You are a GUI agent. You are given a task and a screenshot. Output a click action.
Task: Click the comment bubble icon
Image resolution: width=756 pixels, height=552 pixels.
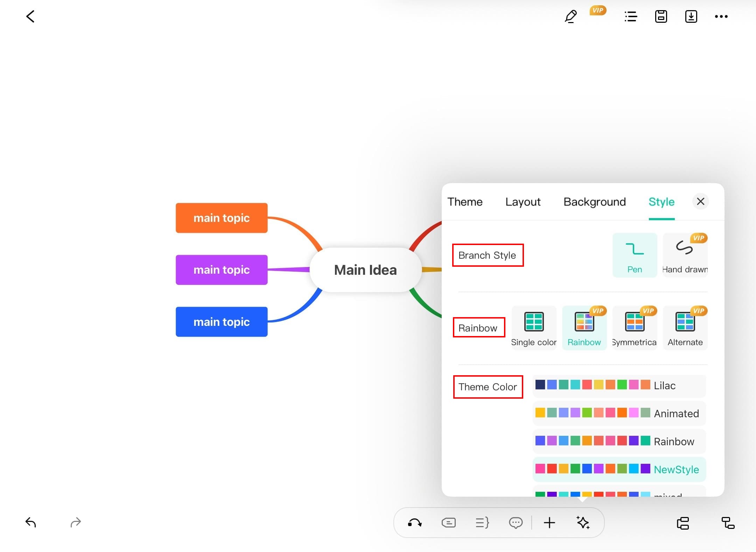point(516,523)
